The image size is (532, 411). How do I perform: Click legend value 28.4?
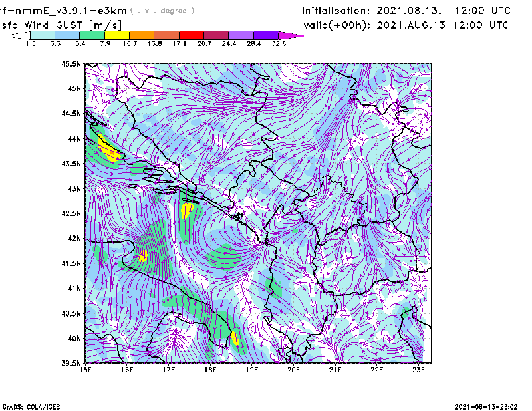tap(254, 43)
